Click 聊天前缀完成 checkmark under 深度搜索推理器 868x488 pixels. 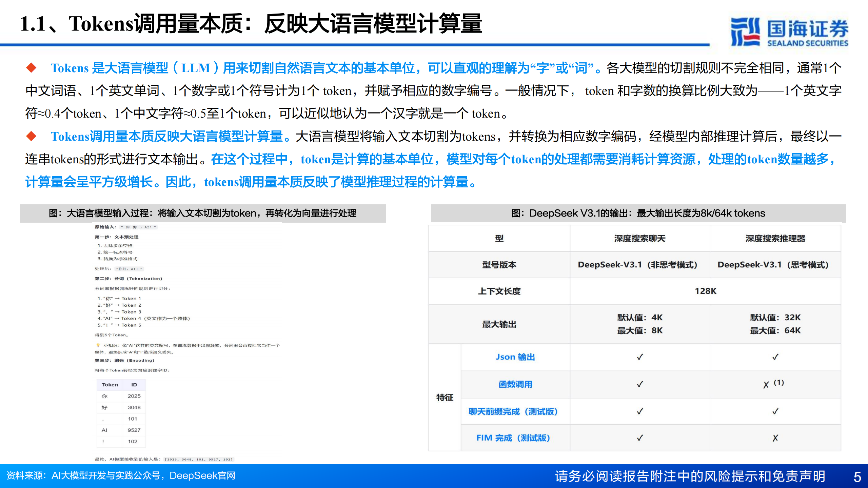click(x=775, y=411)
